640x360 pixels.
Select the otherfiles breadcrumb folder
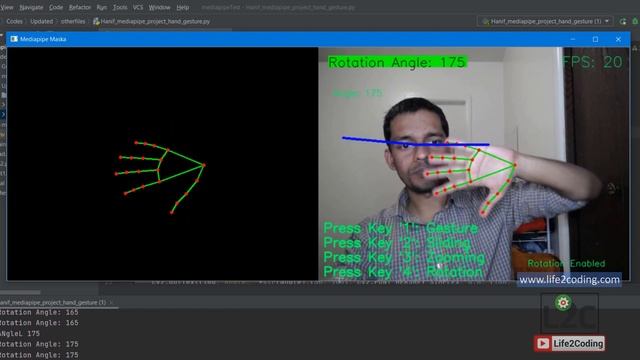(73, 21)
